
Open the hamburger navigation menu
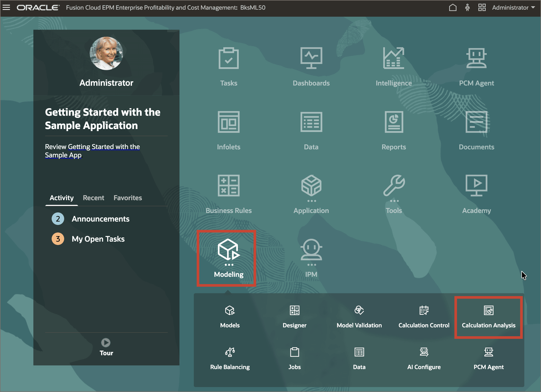pos(6,7)
